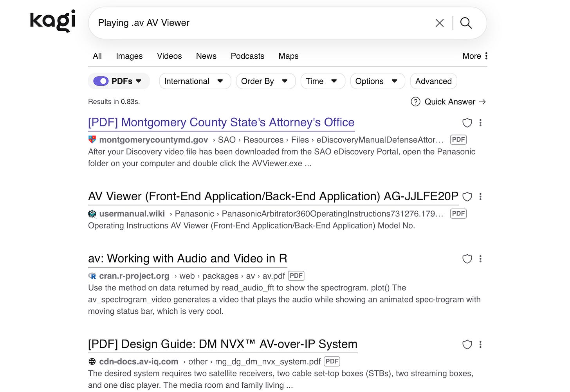Click the Advanced search button

coord(433,81)
